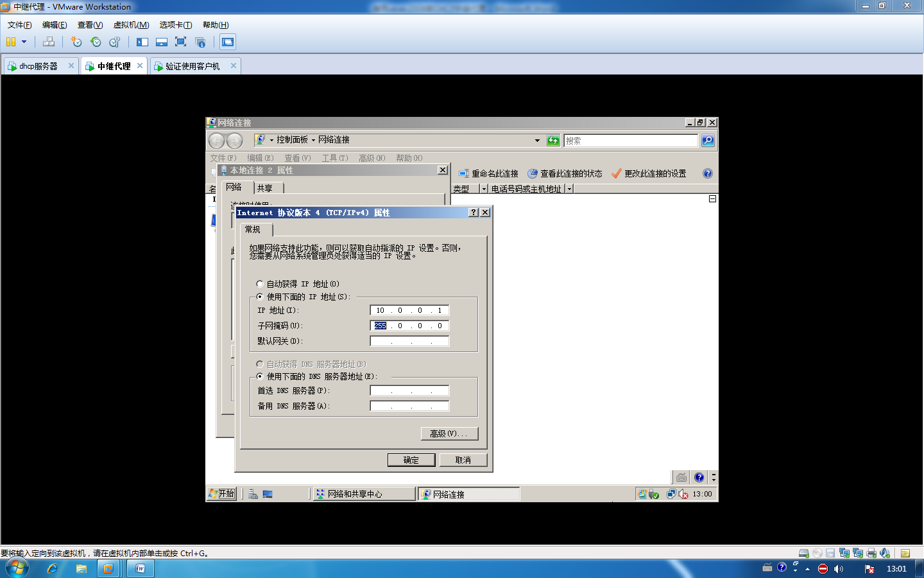Click the 子网掩码 input field

click(x=409, y=326)
